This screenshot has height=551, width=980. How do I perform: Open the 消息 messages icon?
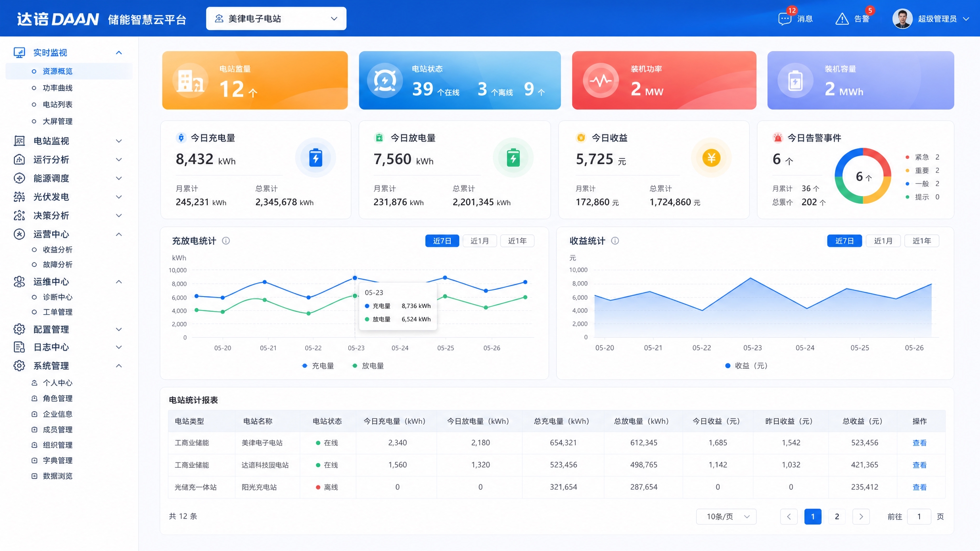coord(785,19)
